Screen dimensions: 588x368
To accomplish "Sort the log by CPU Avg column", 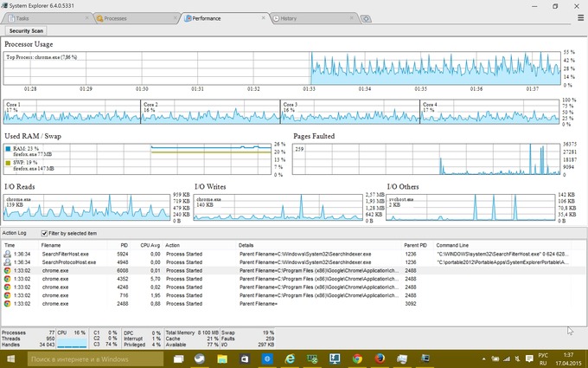I will 150,245.
